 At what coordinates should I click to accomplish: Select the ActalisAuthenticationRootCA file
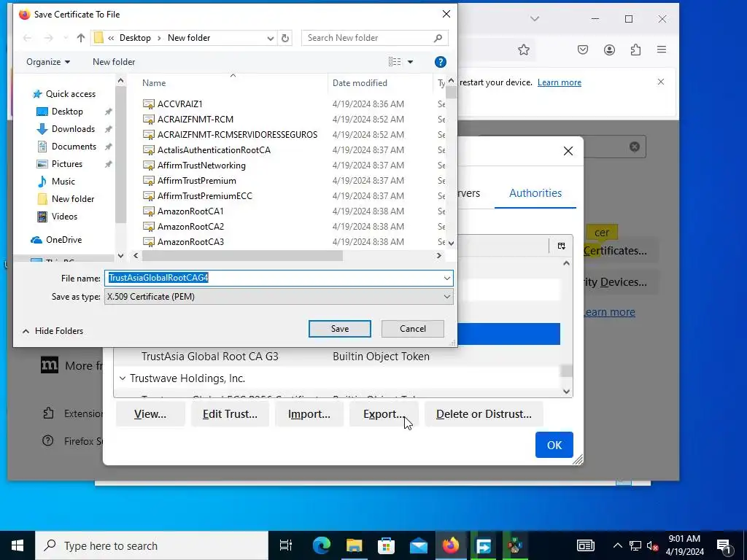click(214, 150)
